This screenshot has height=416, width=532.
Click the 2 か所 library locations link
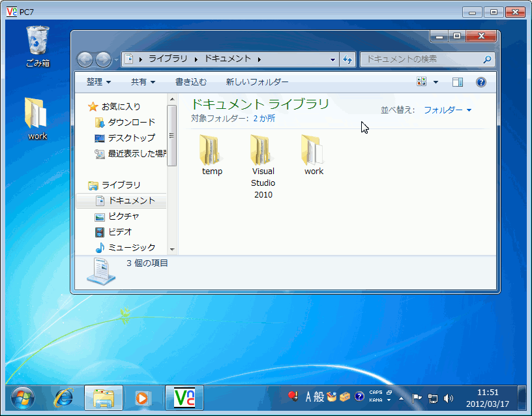263,119
